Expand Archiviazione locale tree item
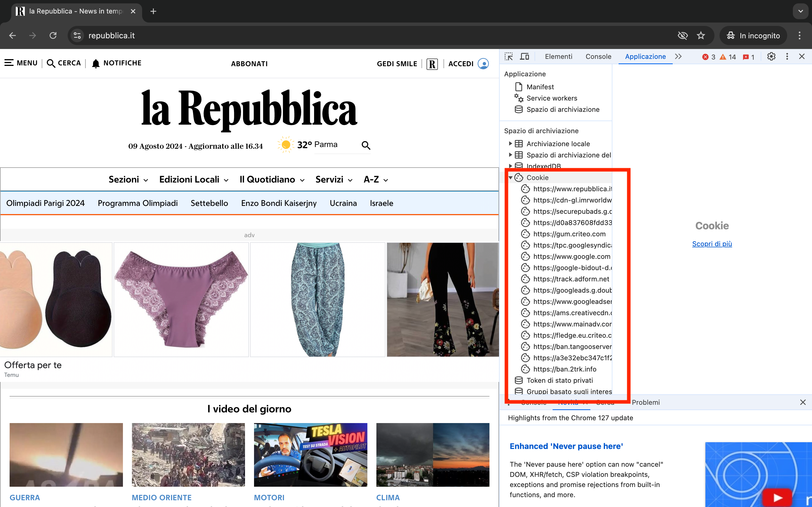Viewport: 812px width, 507px height. coord(510,144)
